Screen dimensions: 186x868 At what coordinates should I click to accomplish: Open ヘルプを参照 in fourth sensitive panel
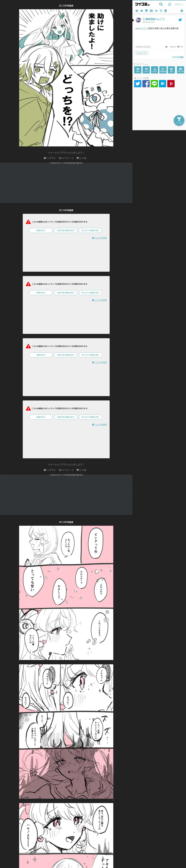point(100,425)
